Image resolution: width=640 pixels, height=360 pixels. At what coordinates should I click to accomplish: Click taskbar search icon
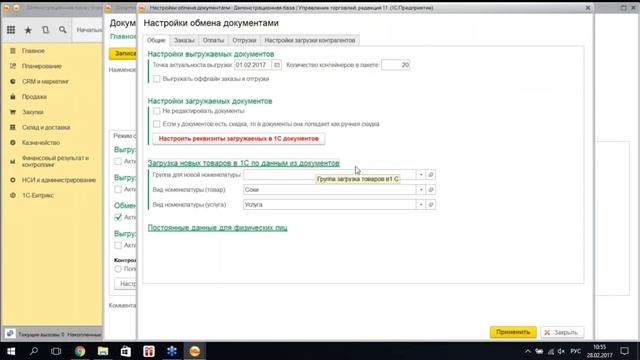pos(34,351)
